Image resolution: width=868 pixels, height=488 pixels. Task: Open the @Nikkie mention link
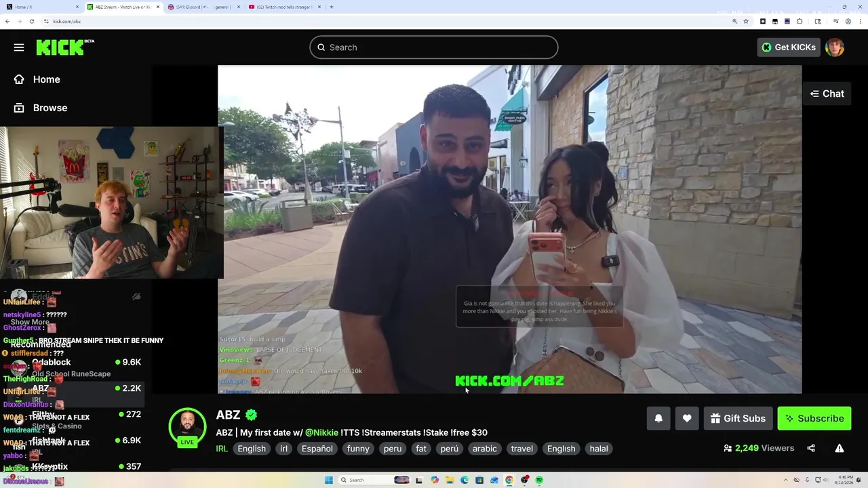coord(321,432)
